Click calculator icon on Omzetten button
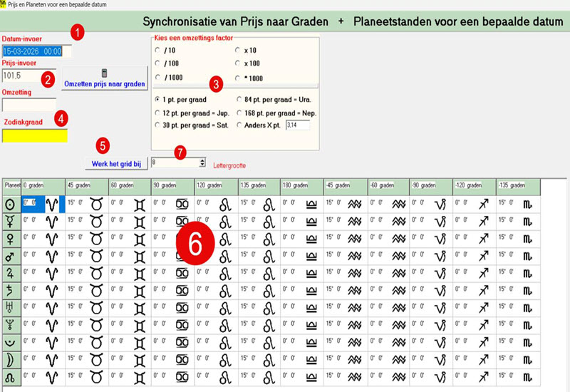The height and width of the screenshot is (392, 570). tap(104, 73)
